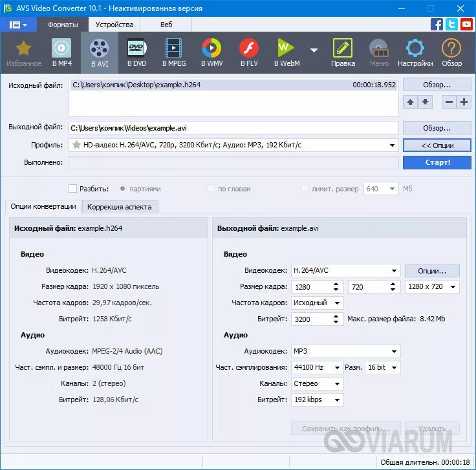The height and width of the screenshot is (470, 476).
Task: Click the Выполнено progress bar
Action: (x=233, y=162)
